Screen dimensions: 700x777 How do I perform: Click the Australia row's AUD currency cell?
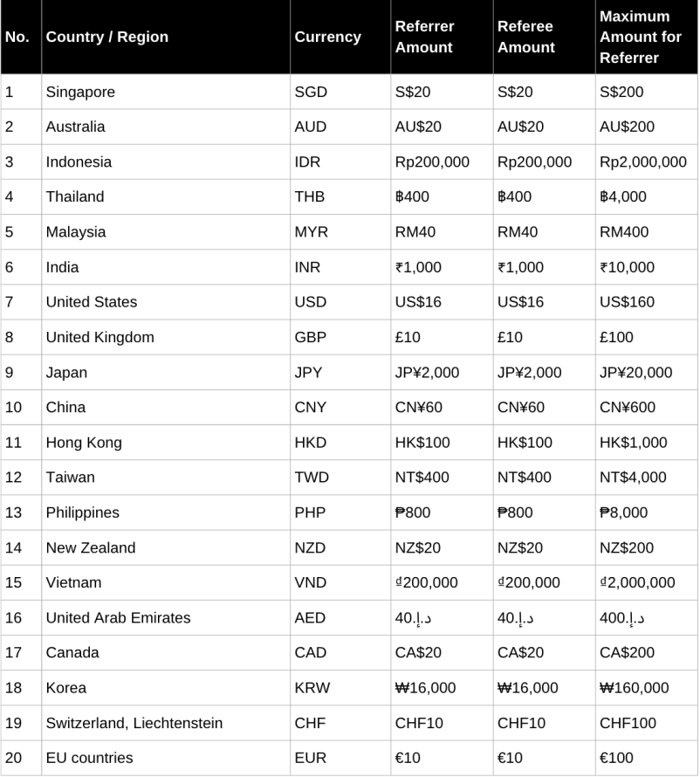pyautogui.click(x=311, y=127)
